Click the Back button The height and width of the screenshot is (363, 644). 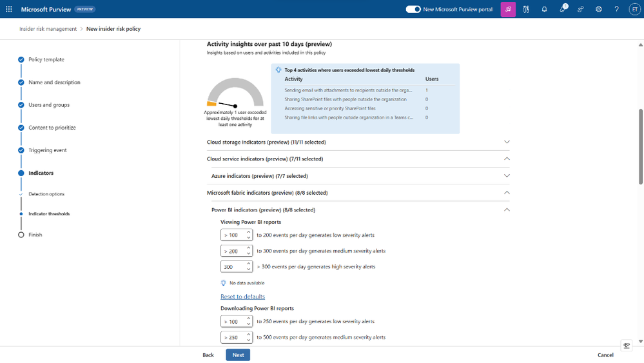coord(208,355)
